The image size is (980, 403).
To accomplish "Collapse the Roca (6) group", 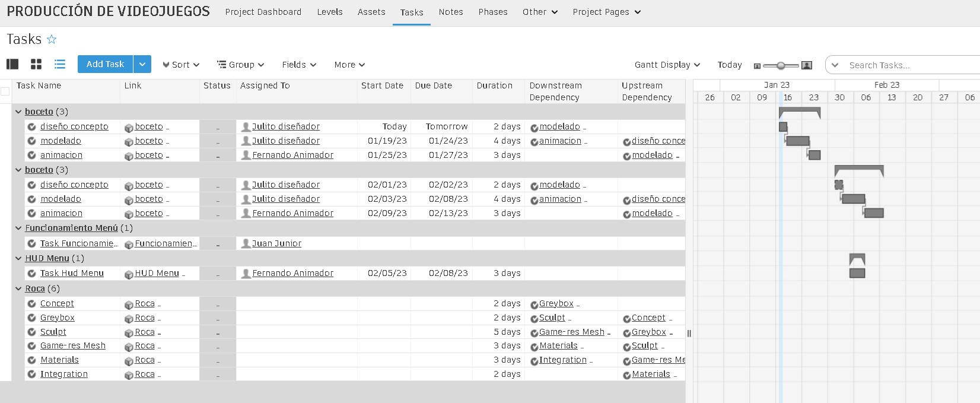I will point(18,289).
